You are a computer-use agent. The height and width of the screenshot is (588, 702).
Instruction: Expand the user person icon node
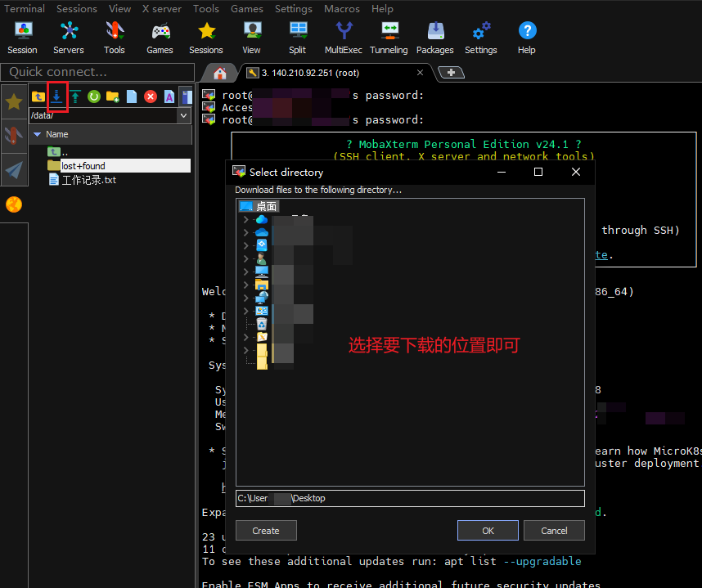coord(245,258)
